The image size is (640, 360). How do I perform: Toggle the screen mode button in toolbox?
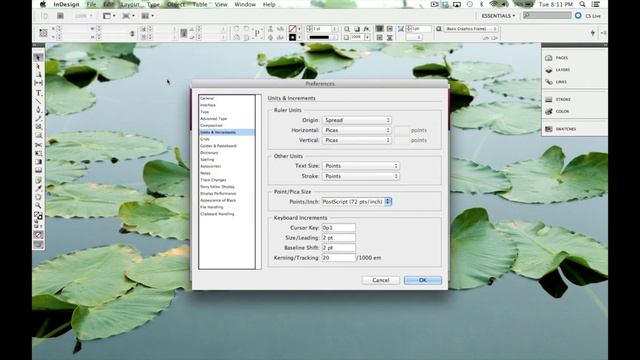(38, 244)
